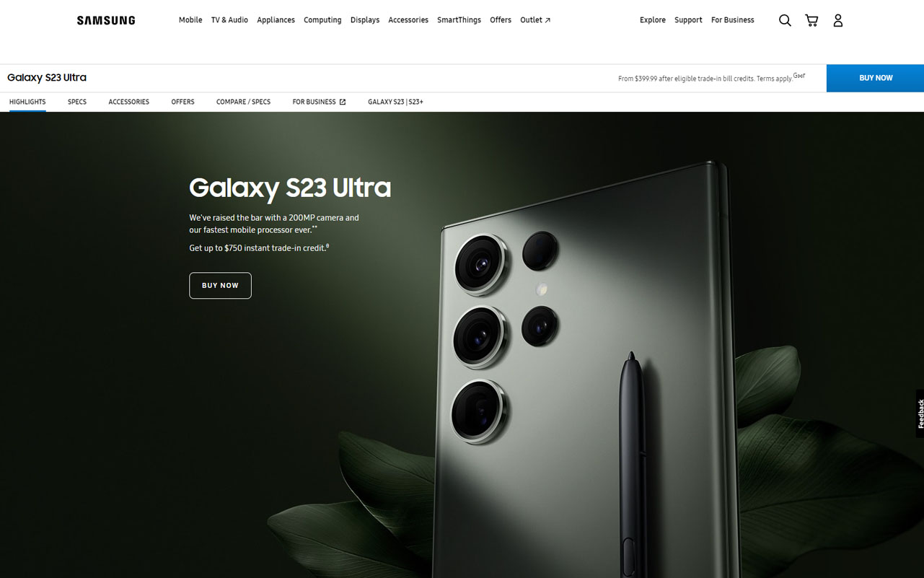Open the For Business sub-nav link with the external icon
Image resolution: width=924 pixels, height=578 pixels.
(x=319, y=102)
